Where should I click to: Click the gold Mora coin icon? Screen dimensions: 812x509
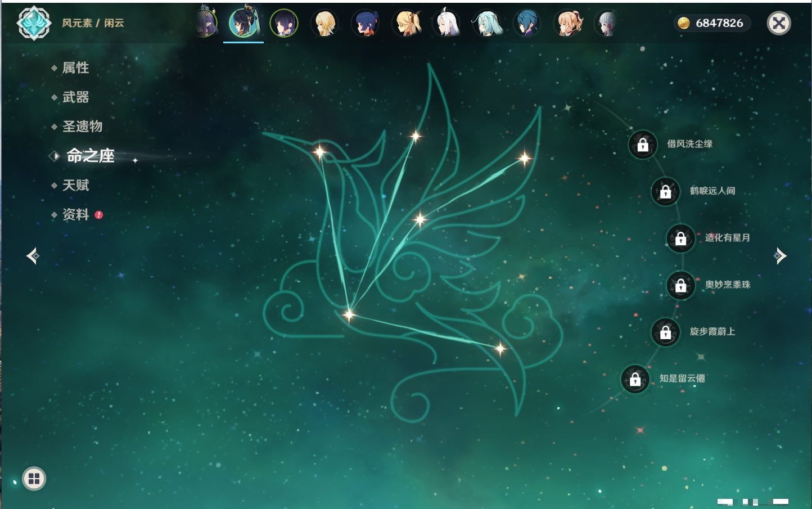pyautogui.click(x=683, y=23)
